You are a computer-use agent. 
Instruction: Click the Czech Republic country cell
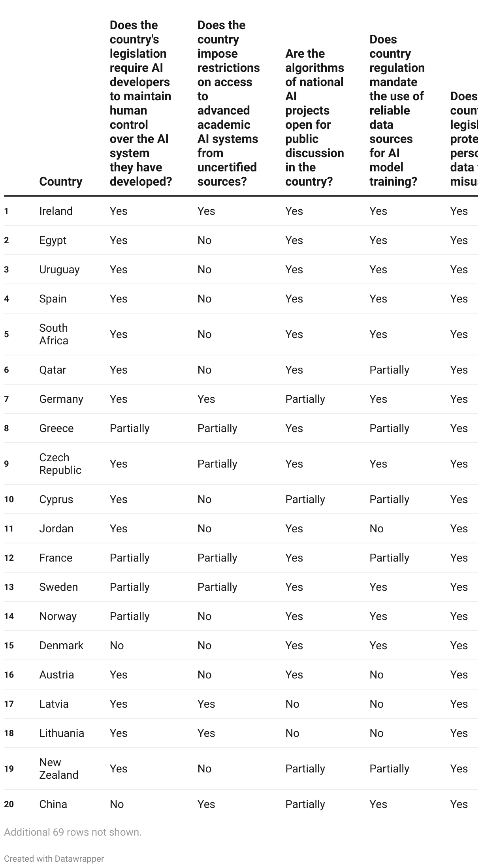point(60,464)
